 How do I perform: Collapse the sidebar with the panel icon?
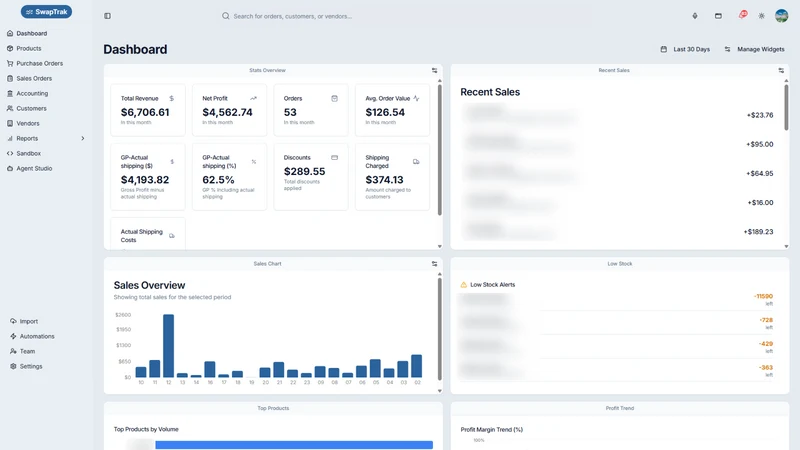click(x=108, y=16)
